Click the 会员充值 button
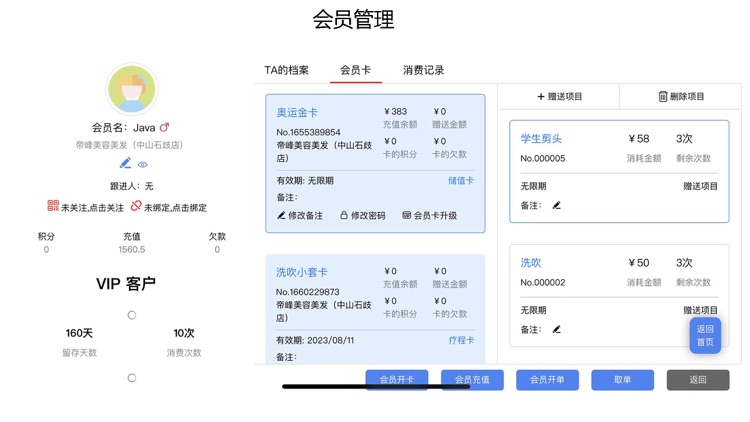The image size is (750, 422). (472, 380)
